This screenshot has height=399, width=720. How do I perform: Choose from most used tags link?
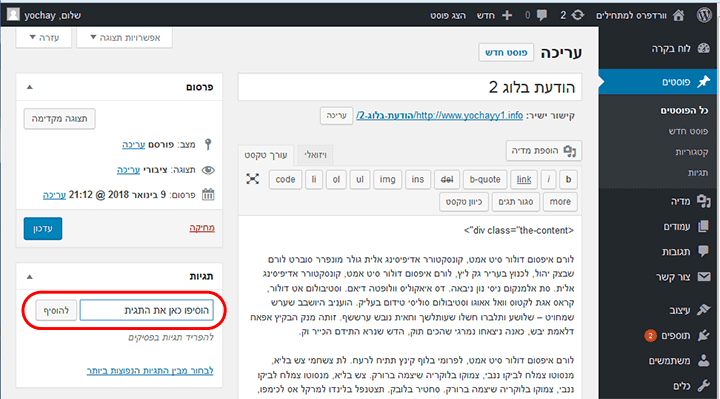coord(150,371)
